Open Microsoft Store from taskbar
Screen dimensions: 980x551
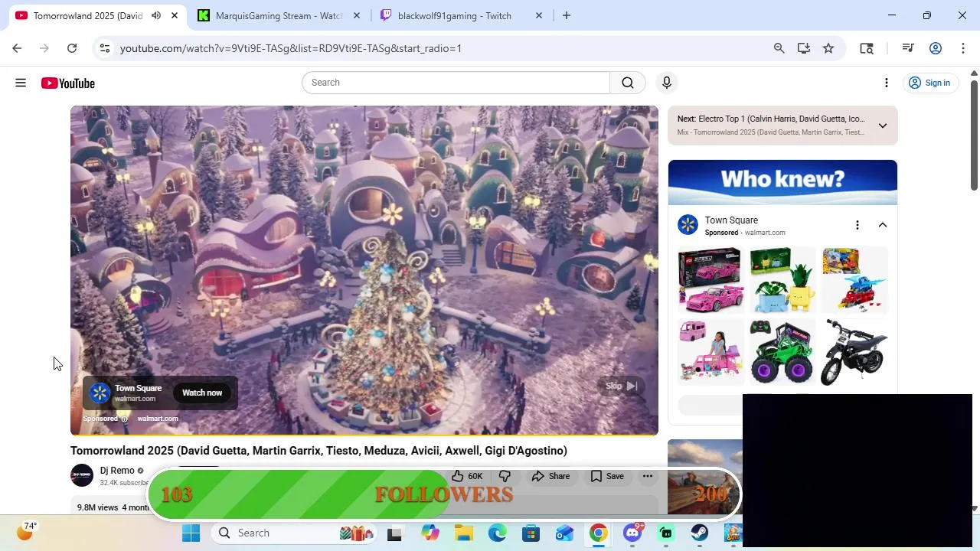(531, 533)
